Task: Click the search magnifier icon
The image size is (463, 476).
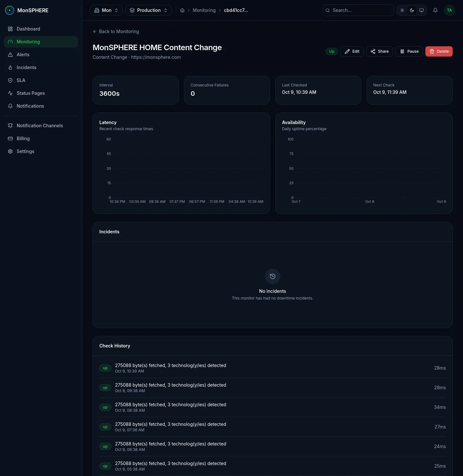Action: [328, 10]
